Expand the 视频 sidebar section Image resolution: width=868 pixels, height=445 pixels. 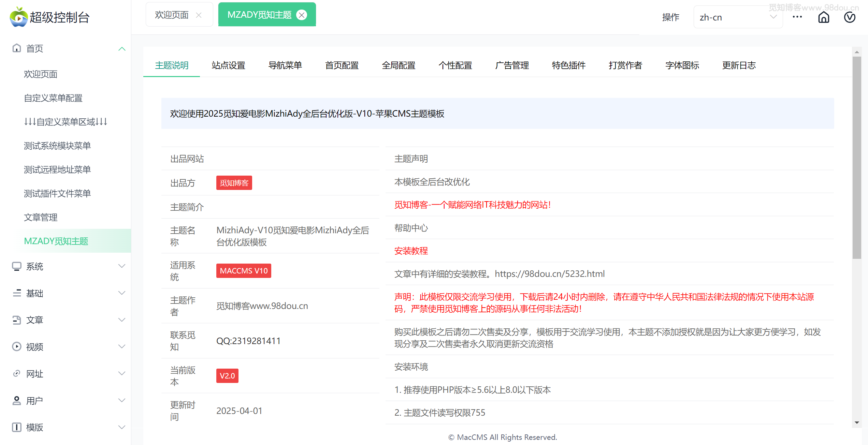pos(122,346)
